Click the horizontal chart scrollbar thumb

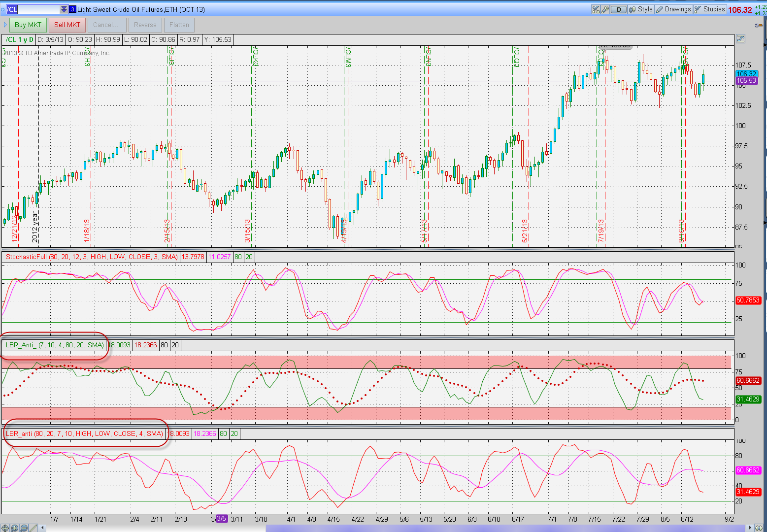pyautogui.click(x=506, y=528)
